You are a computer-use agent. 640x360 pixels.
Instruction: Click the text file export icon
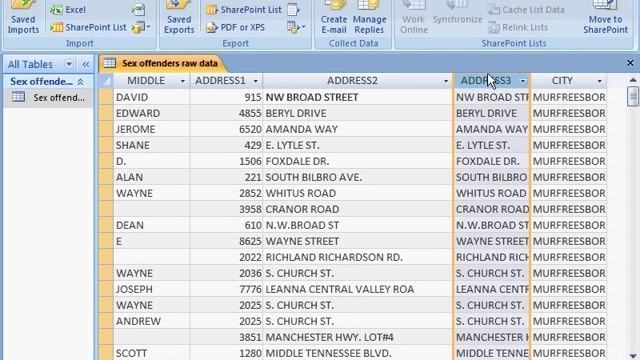coord(293,10)
